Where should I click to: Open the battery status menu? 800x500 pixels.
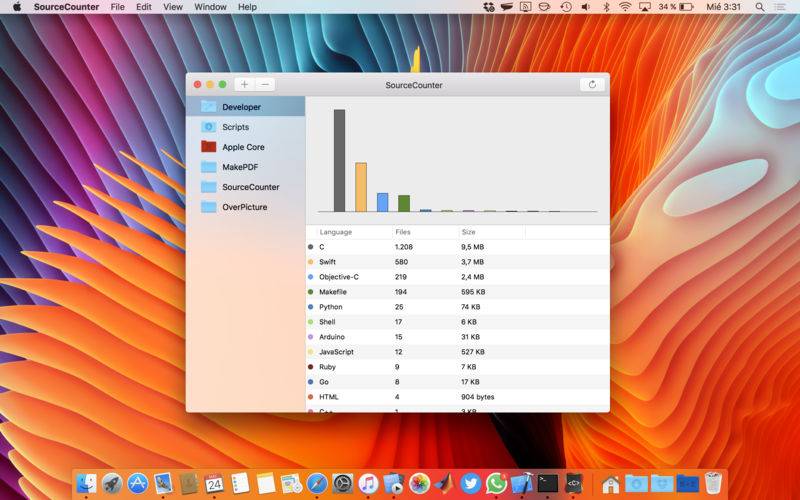676,7
